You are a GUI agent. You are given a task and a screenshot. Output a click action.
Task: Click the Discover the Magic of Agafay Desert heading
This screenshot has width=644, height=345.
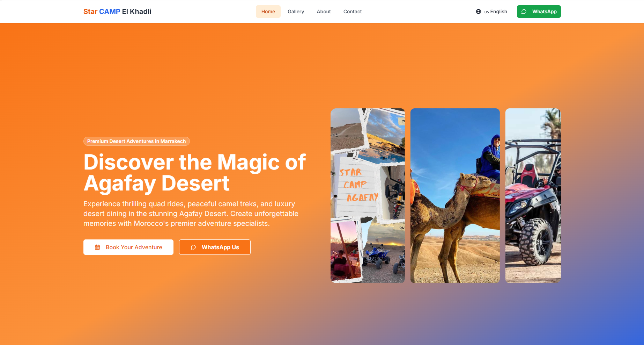point(195,173)
